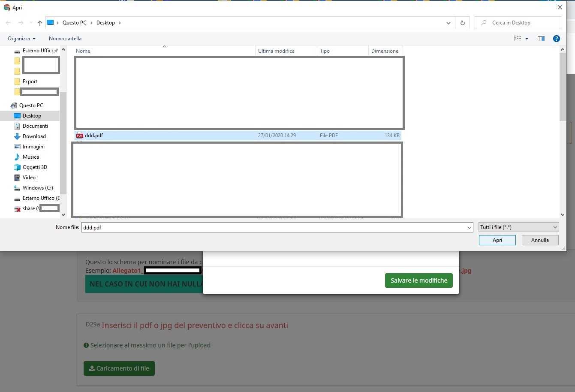Select the disconnected share network drive icon
575x392 pixels.
(17, 209)
